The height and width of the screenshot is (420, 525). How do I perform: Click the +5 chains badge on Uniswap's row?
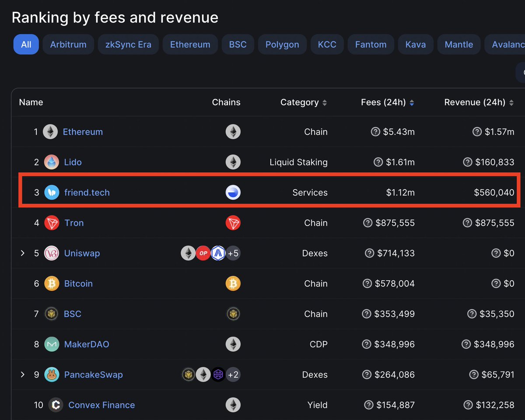(233, 253)
